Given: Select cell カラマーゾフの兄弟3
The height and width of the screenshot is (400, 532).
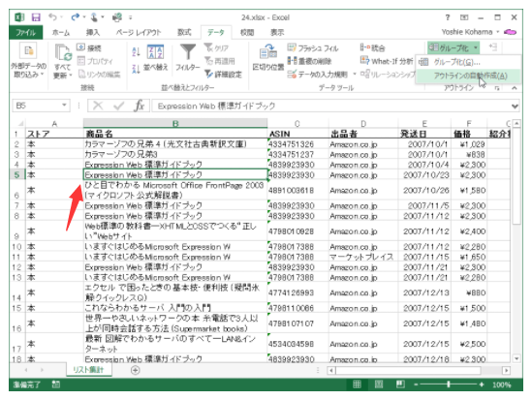Looking at the screenshot, I should tap(175, 154).
